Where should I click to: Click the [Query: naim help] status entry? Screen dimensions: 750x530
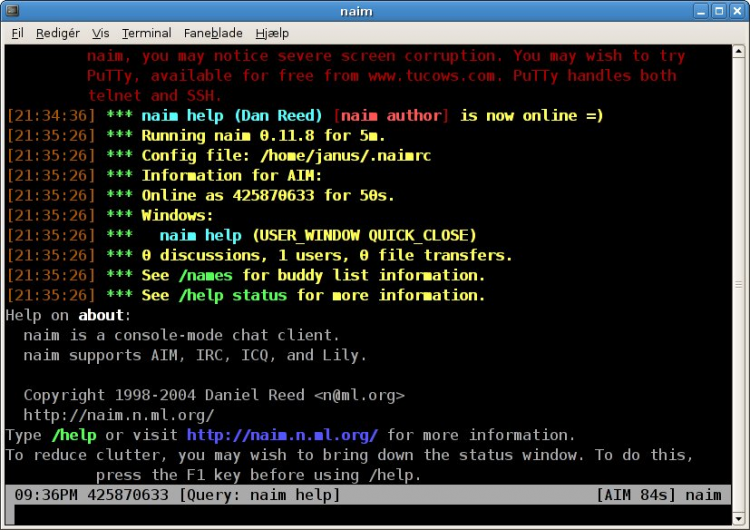259,495
